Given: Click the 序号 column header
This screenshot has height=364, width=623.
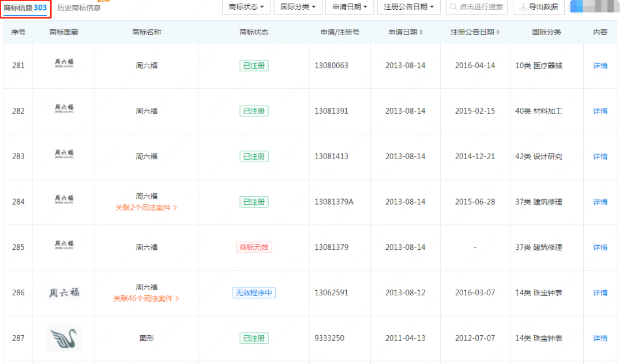Looking at the screenshot, I should [18, 32].
